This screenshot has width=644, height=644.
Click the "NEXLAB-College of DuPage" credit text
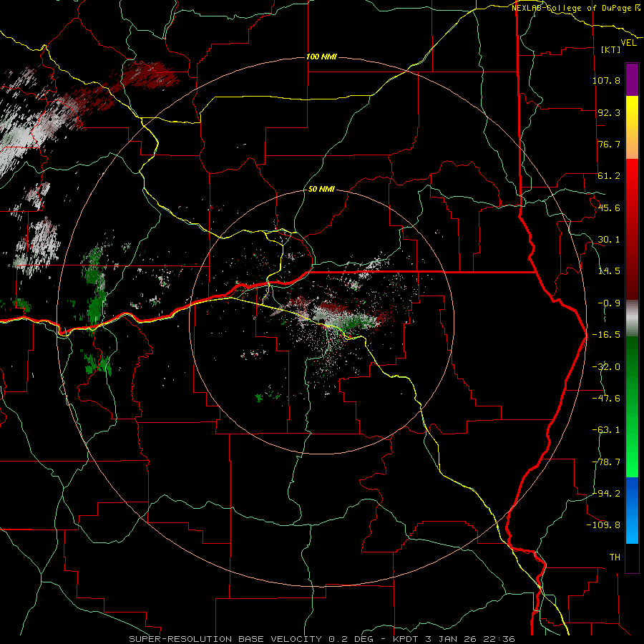(x=572, y=8)
